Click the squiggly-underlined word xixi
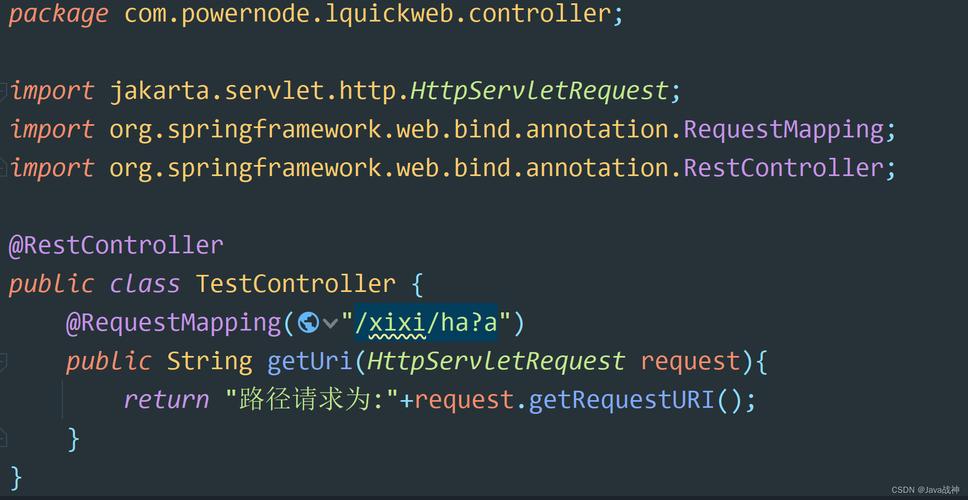 coord(397,323)
